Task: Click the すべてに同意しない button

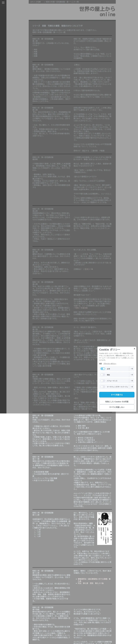Action: point(117,407)
